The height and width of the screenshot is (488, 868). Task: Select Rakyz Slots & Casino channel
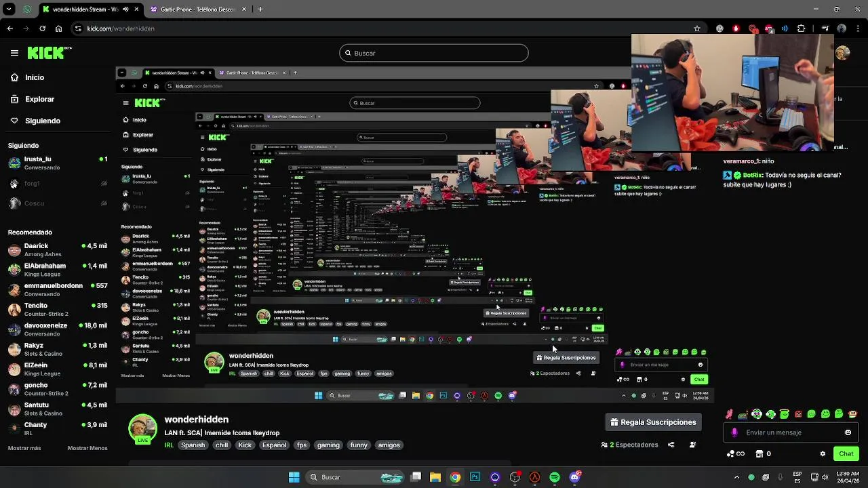point(58,349)
